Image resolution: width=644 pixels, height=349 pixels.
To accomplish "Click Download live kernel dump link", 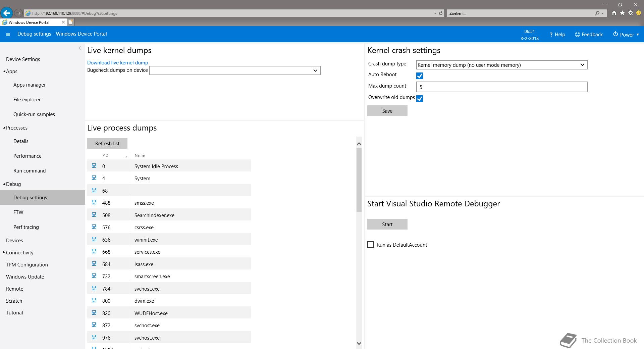I will 117,63.
